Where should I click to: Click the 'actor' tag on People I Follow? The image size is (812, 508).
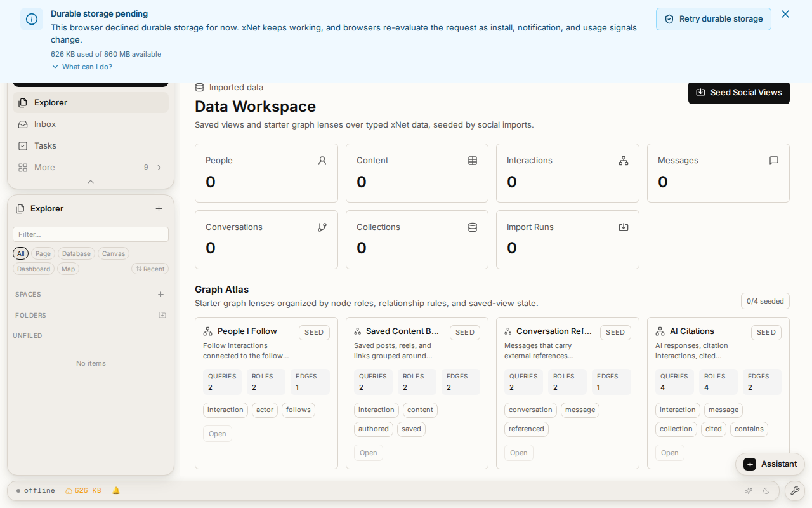coord(265,410)
